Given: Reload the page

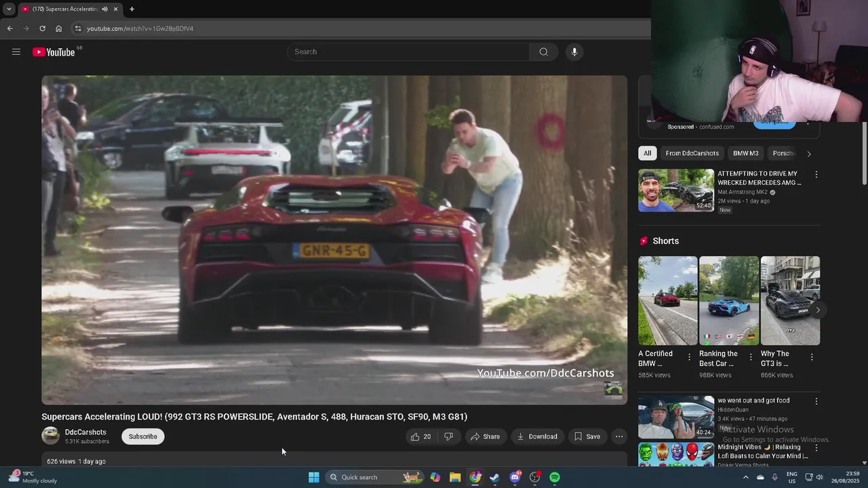Looking at the screenshot, I should point(42,28).
